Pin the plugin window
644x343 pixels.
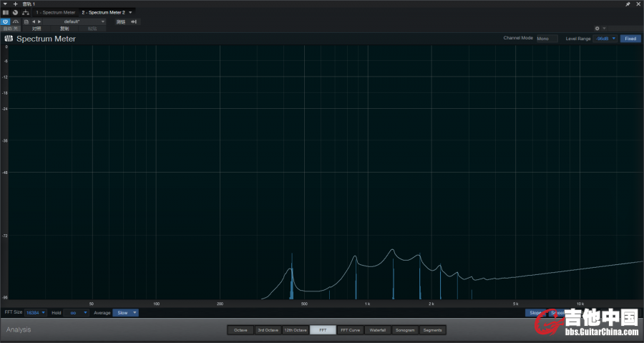tap(628, 4)
